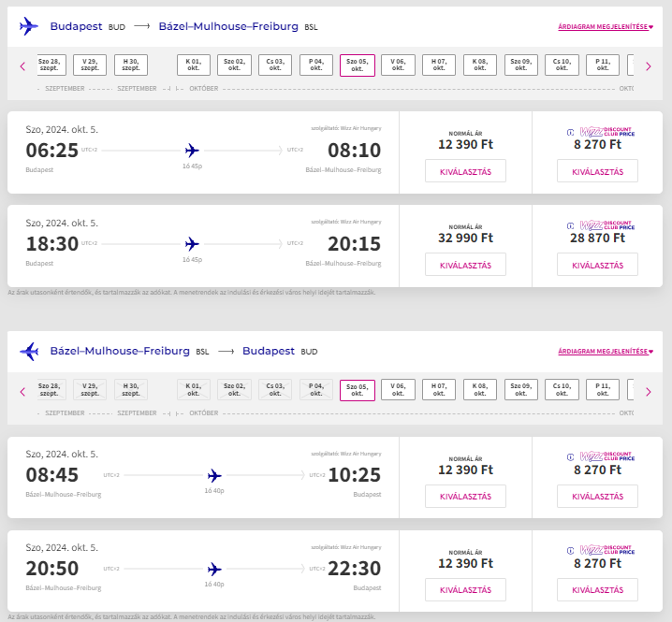Expand the return Árdiagram megjelenítése price chart
Image resolution: width=672 pixels, height=622 pixels.
pos(605,353)
